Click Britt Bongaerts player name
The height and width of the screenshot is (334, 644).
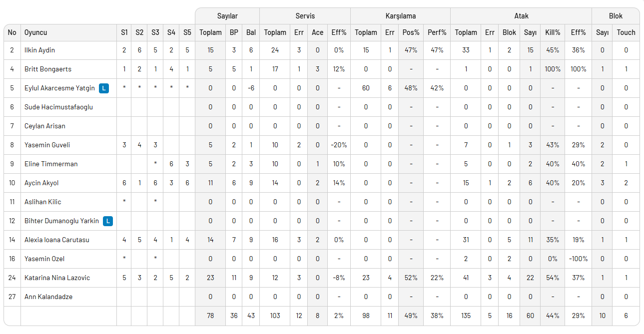[x=48, y=69]
